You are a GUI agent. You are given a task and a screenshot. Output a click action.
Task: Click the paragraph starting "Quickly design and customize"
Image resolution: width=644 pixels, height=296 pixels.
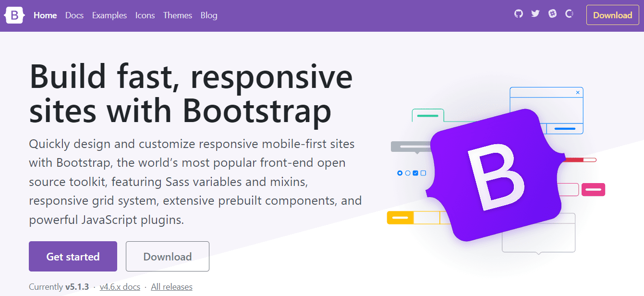(x=195, y=182)
